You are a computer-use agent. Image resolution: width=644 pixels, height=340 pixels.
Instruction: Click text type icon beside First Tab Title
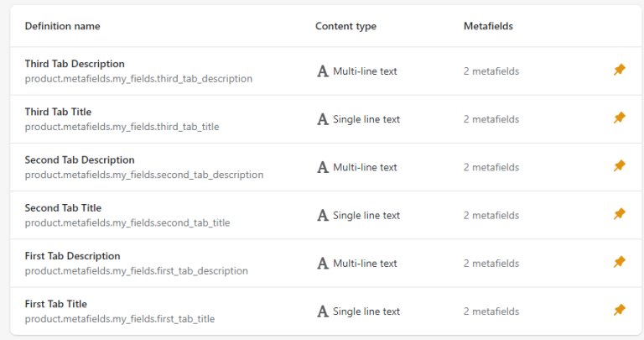323,311
